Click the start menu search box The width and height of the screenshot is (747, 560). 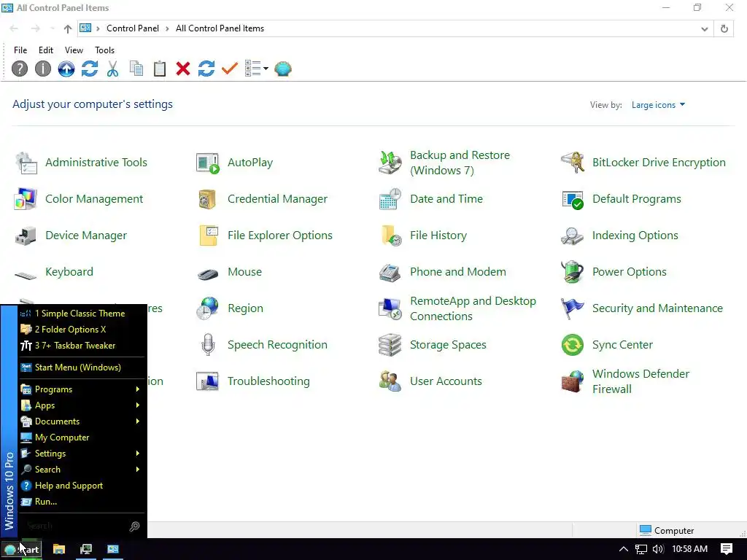(x=82, y=526)
